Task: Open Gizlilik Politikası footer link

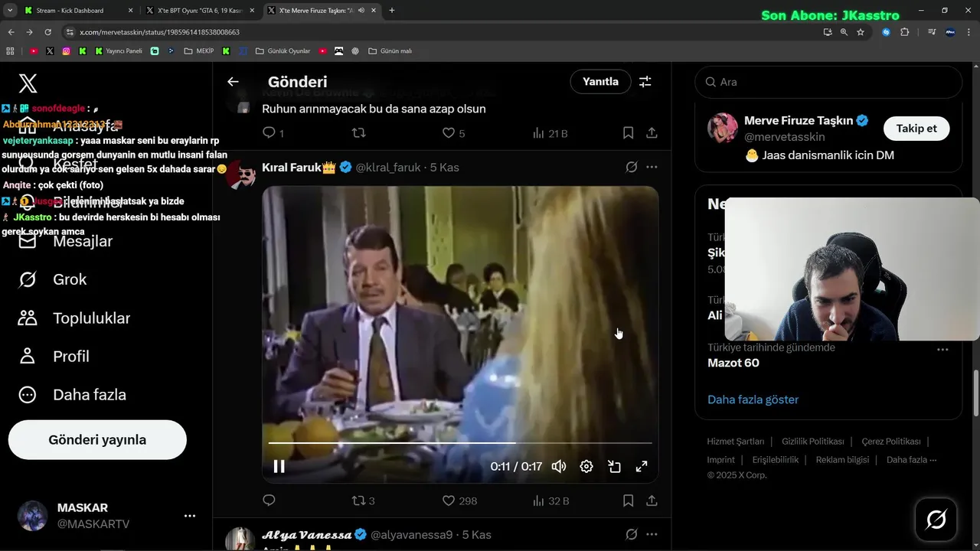Action: click(813, 442)
